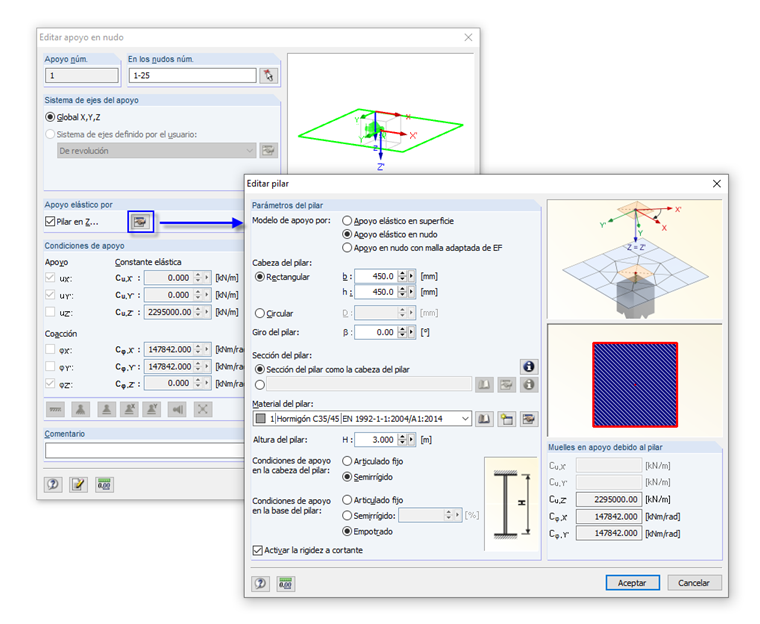
Task: Select the sliding wall support preset icon
Action: tap(177, 409)
